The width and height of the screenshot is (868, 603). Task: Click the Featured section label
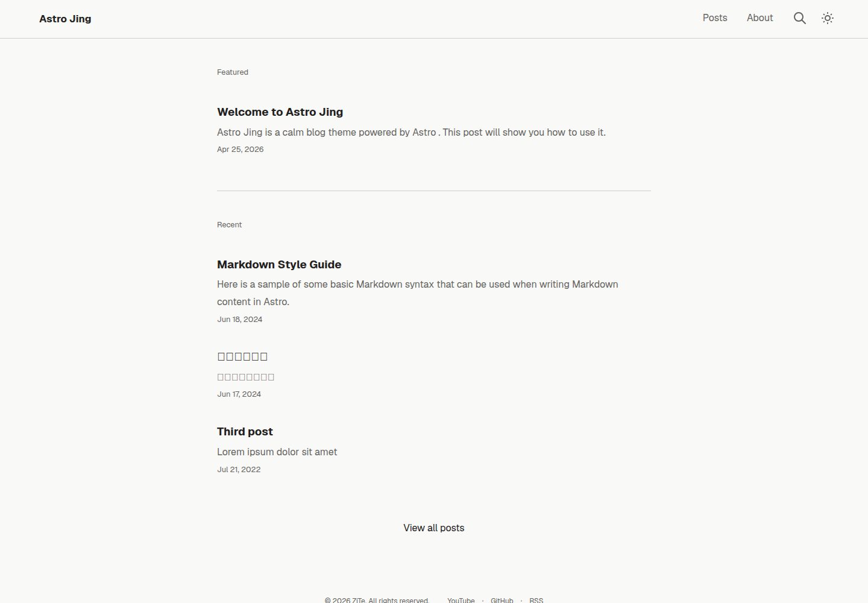click(233, 72)
